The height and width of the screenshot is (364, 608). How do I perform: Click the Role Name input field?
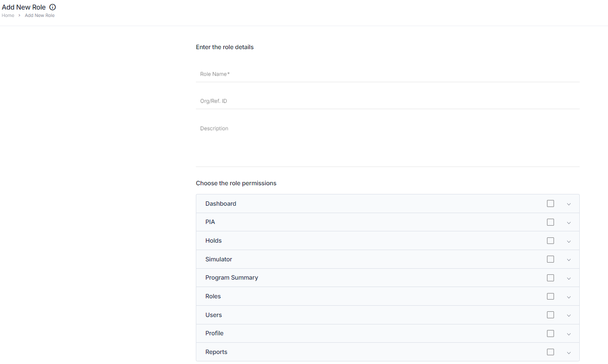387,74
